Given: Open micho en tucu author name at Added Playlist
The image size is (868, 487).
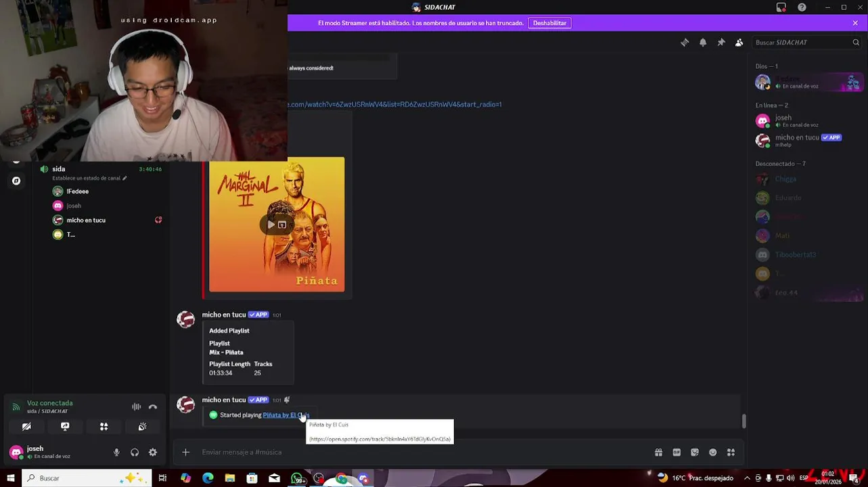Looking at the screenshot, I should (224, 315).
